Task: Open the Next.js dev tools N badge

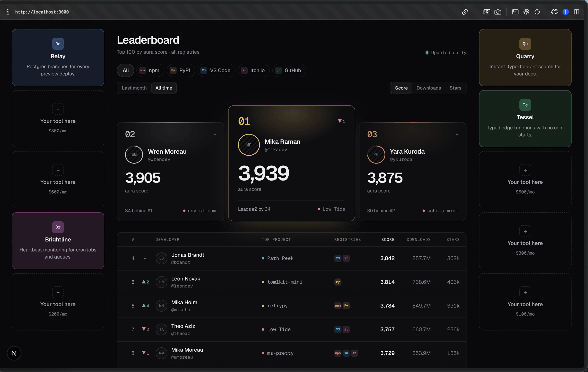Action: coord(14,353)
